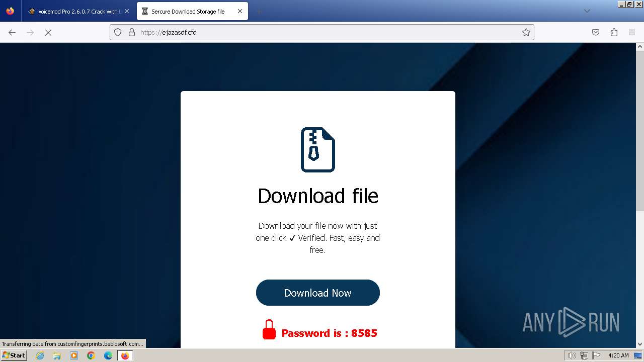644x362 pixels.
Task: Stop loading the page
Action: [48, 32]
